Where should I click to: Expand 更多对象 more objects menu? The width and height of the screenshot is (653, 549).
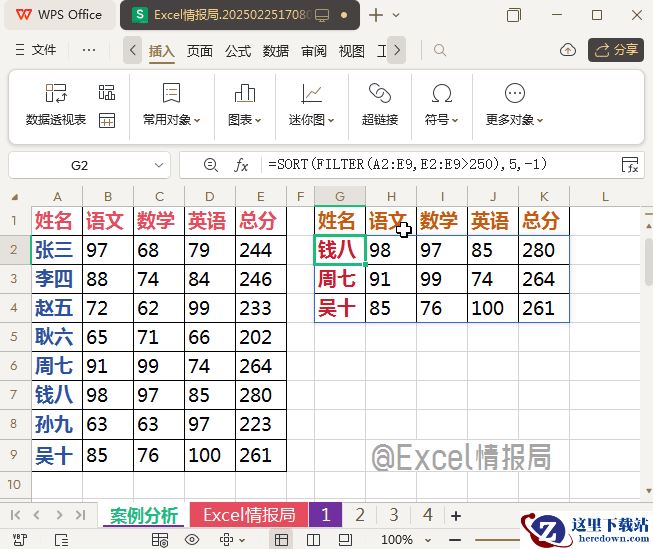514,105
